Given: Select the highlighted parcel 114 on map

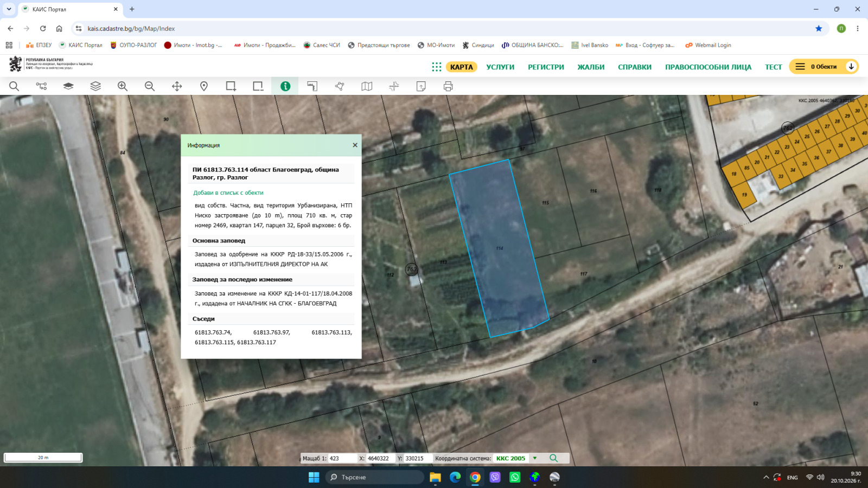Looking at the screenshot, I should pos(499,248).
